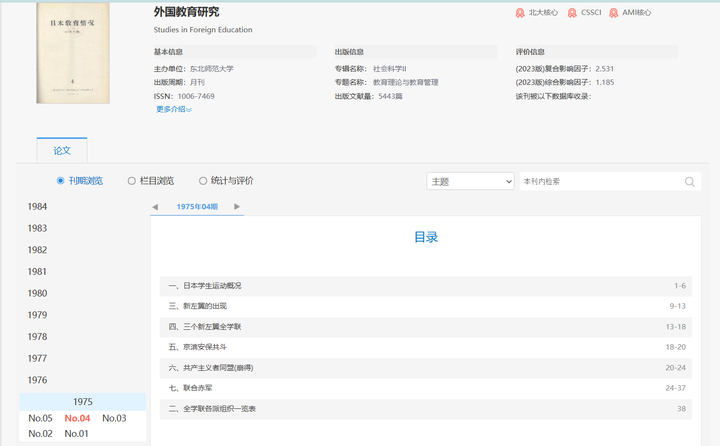Click the AMI核心 badge icon
The height and width of the screenshot is (446, 720).
[613, 13]
